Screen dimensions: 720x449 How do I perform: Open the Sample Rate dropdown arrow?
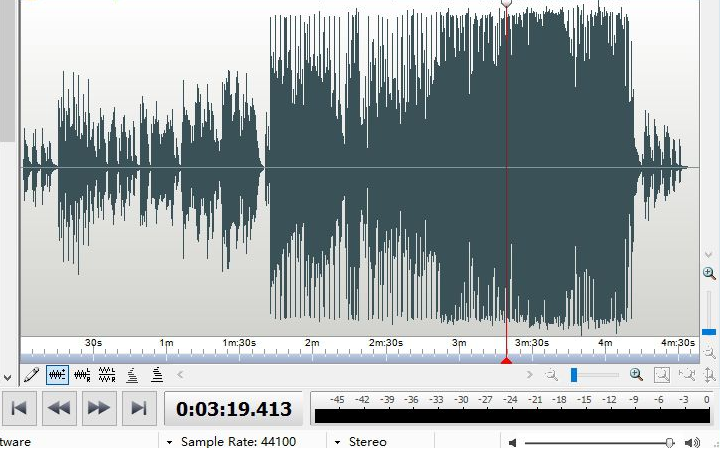pyautogui.click(x=169, y=442)
